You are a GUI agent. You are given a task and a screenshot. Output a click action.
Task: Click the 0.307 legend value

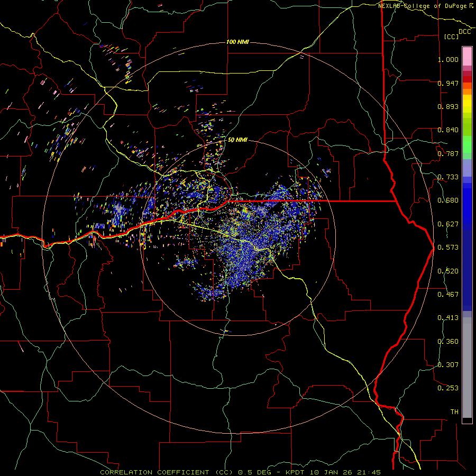tap(448, 365)
